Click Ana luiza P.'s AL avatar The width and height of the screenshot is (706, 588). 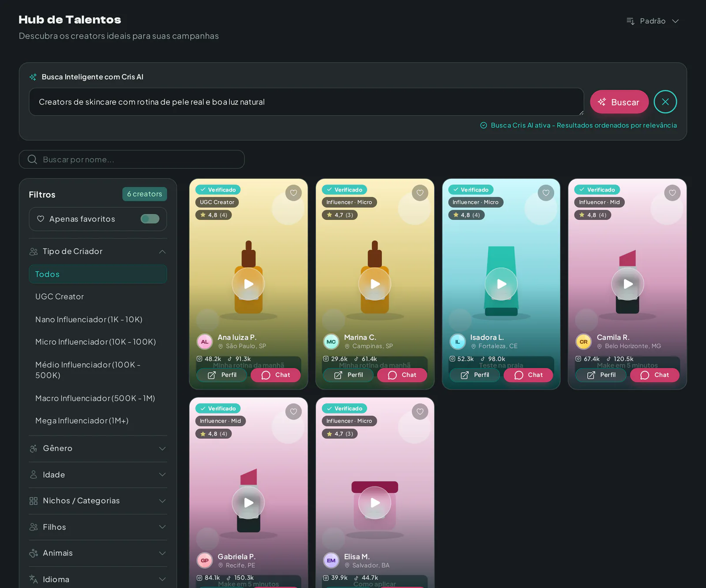click(205, 342)
